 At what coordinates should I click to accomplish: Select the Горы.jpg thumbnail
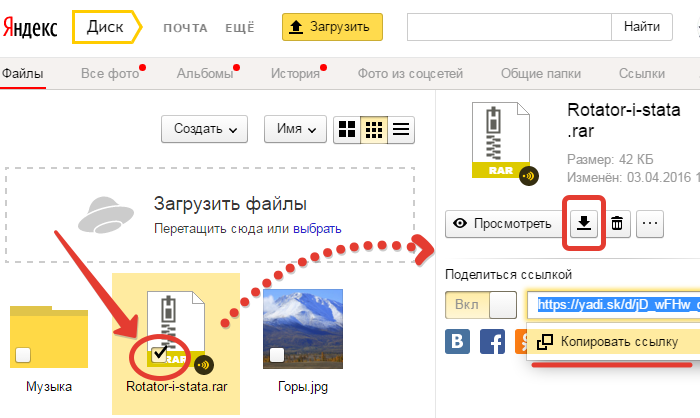303,329
